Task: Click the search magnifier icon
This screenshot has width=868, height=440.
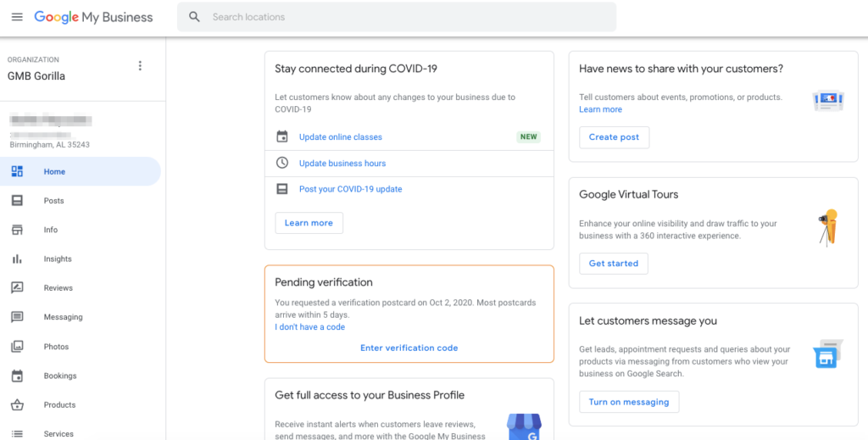Action: point(195,17)
